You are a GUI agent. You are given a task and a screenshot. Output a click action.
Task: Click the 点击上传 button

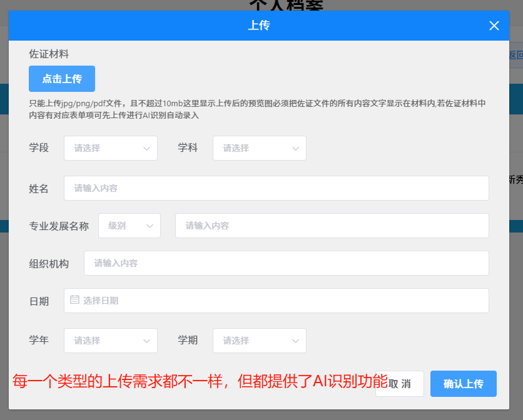point(62,79)
